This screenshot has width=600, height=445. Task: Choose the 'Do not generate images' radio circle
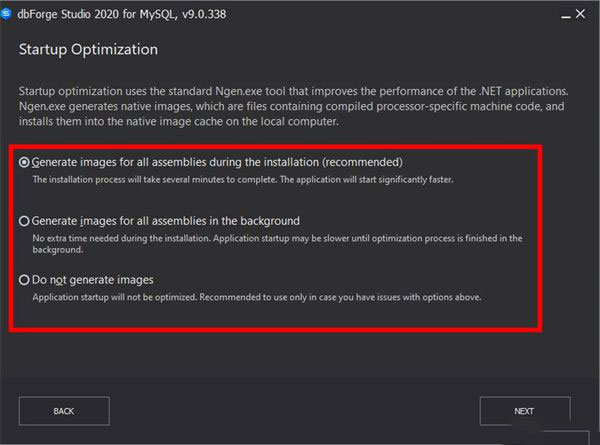pos(24,280)
